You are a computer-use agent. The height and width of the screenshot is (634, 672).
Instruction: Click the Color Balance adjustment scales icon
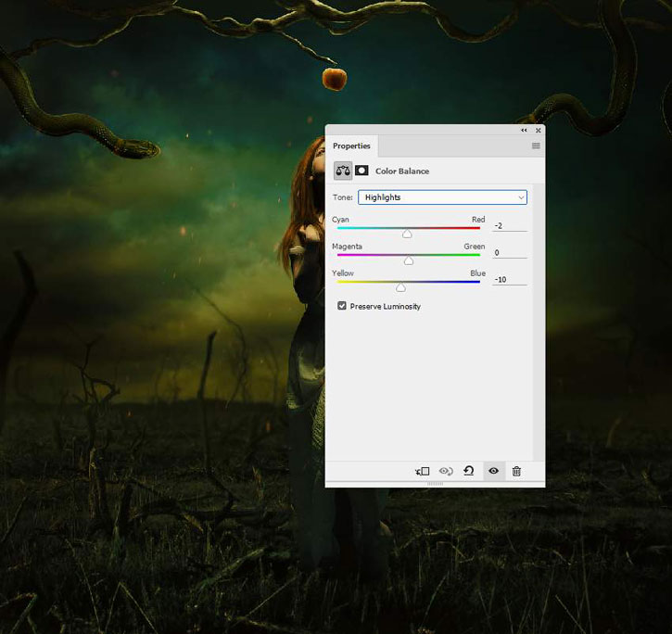click(x=343, y=171)
